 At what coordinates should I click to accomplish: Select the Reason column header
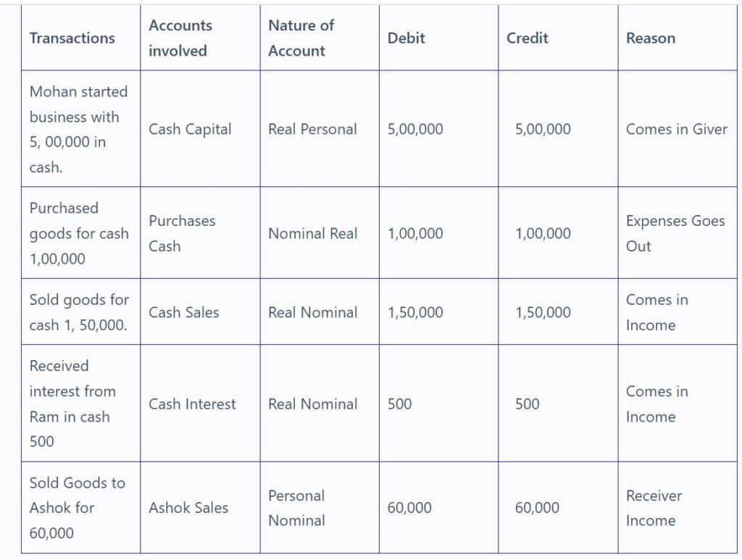(x=650, y=38)
